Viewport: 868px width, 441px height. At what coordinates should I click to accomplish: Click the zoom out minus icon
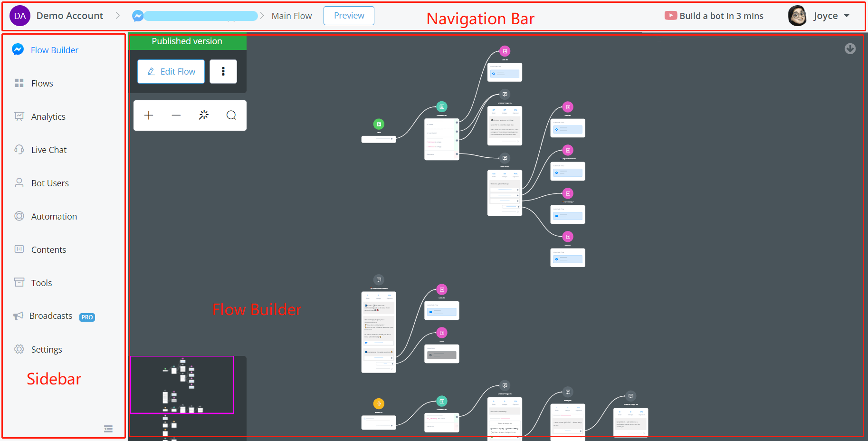click(176, 115)
